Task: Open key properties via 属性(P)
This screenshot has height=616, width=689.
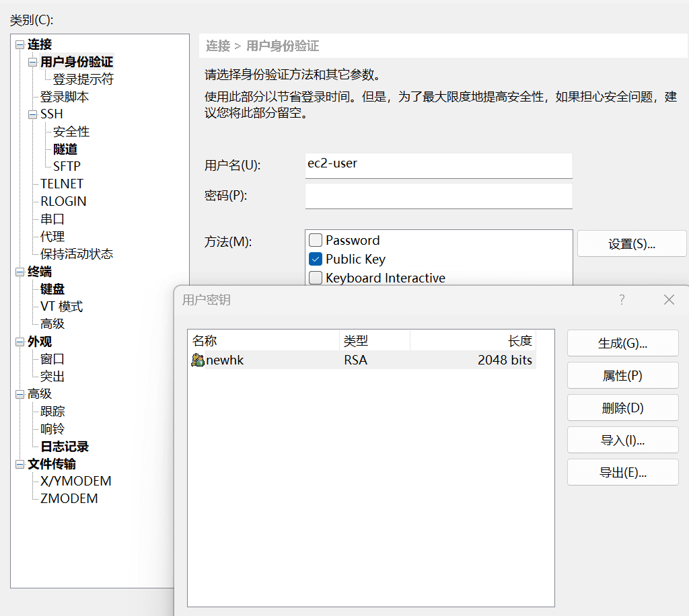Action: point(622,375)
